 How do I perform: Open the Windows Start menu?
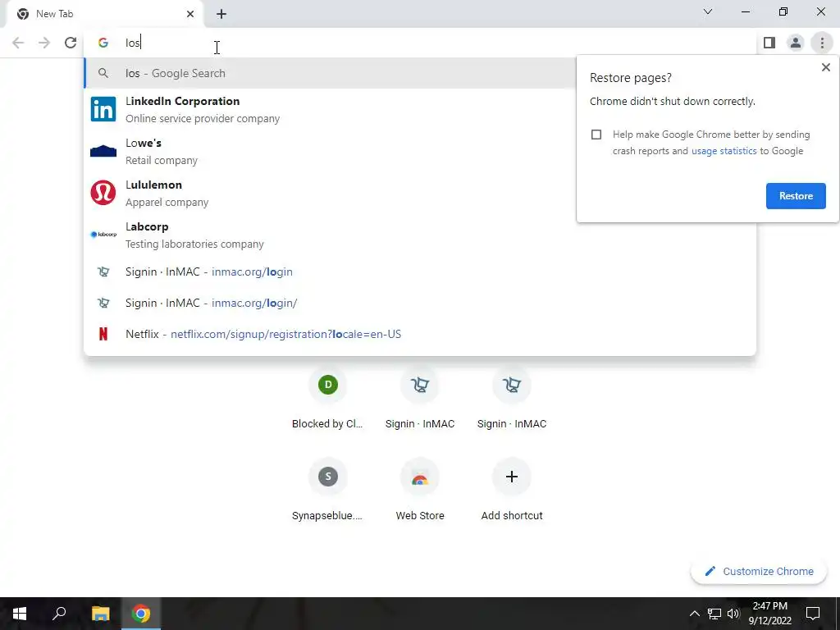pos(20,614)
